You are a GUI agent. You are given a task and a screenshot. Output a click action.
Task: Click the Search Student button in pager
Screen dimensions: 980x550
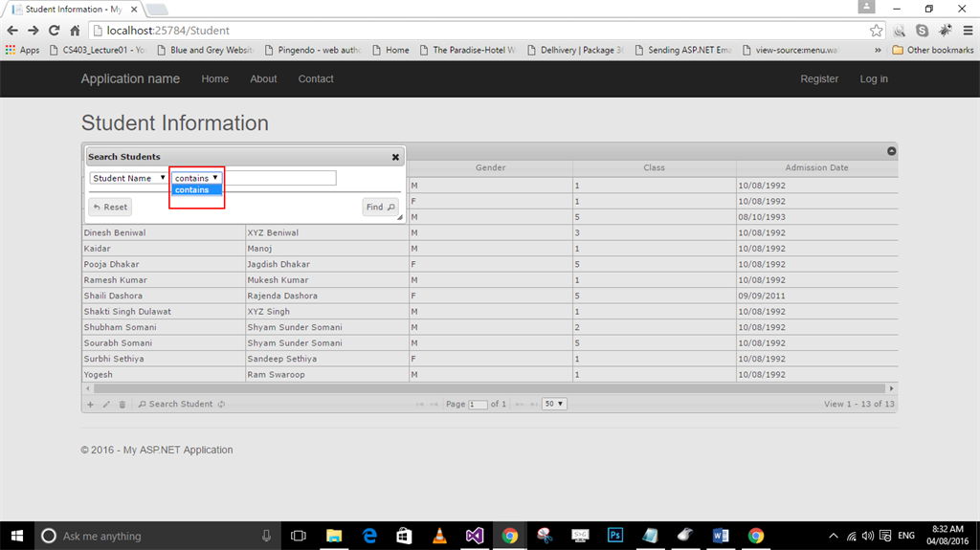click(175, 405)
